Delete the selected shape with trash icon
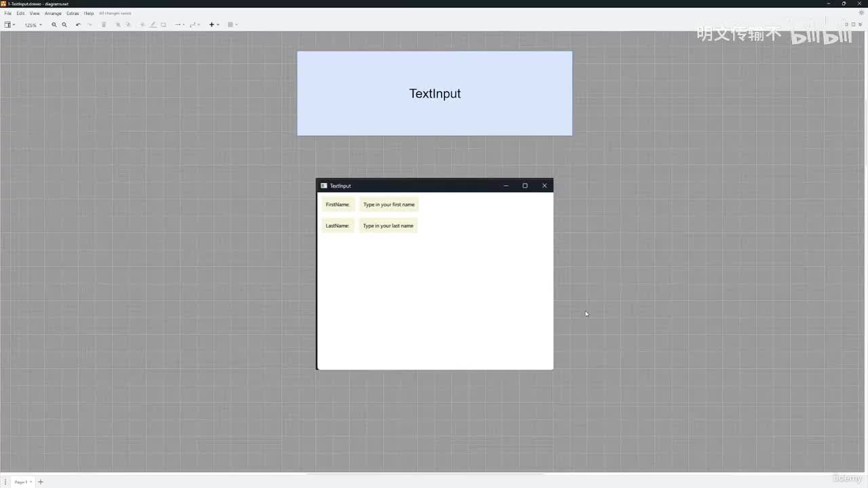Viewport: 868px width, 488px height. point(104,25)
